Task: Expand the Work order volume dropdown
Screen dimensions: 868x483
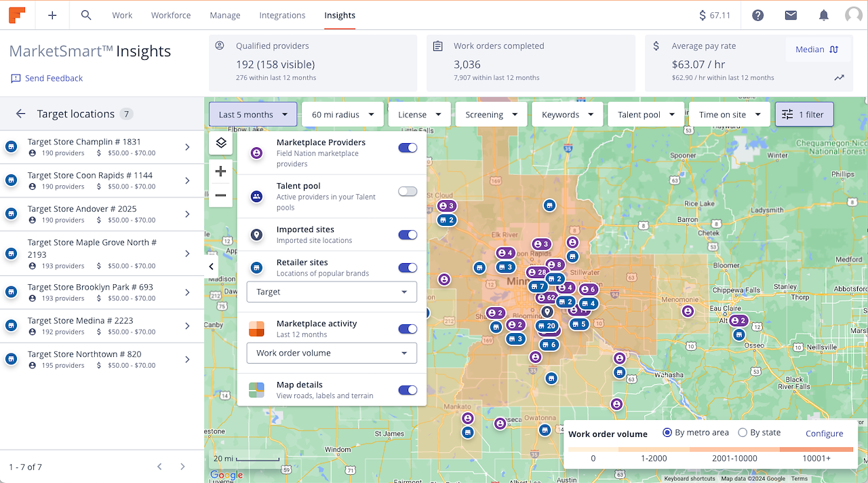Action: pos(332,353)
